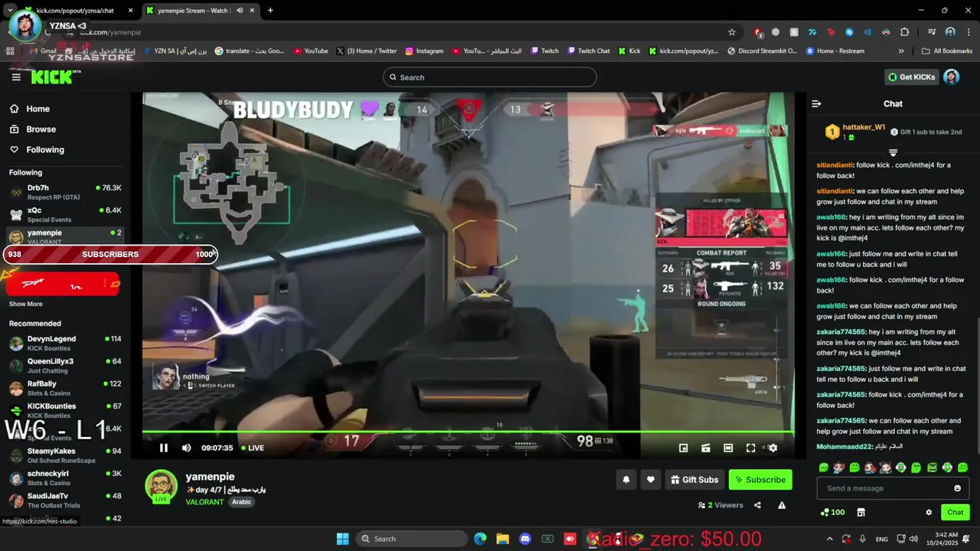Click the Kick Search field
The height and width of the screenshot is (551, 980).
click(490, 77)
